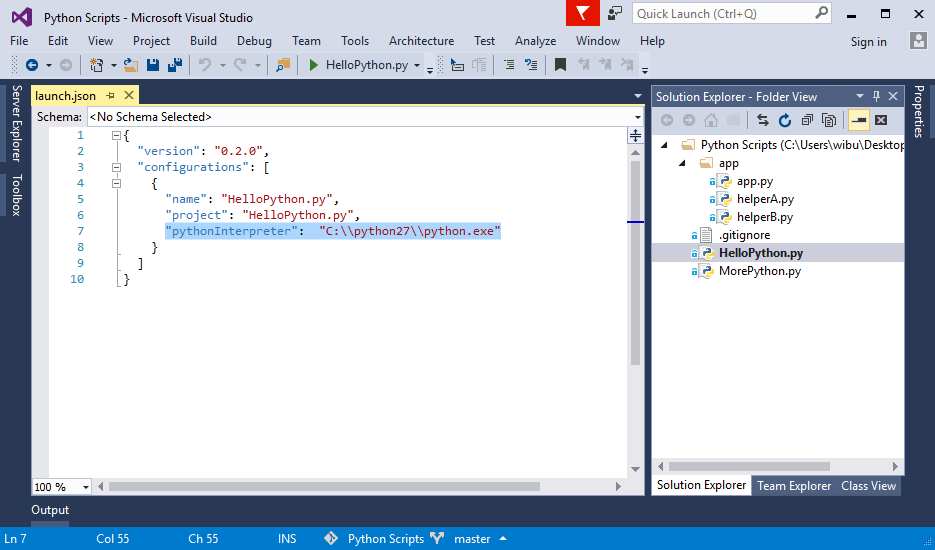Image resolution: width=935 pixels, height=550 pixels.
Task: Click the Visual Studio logo icon
Action: pos(21,17)
